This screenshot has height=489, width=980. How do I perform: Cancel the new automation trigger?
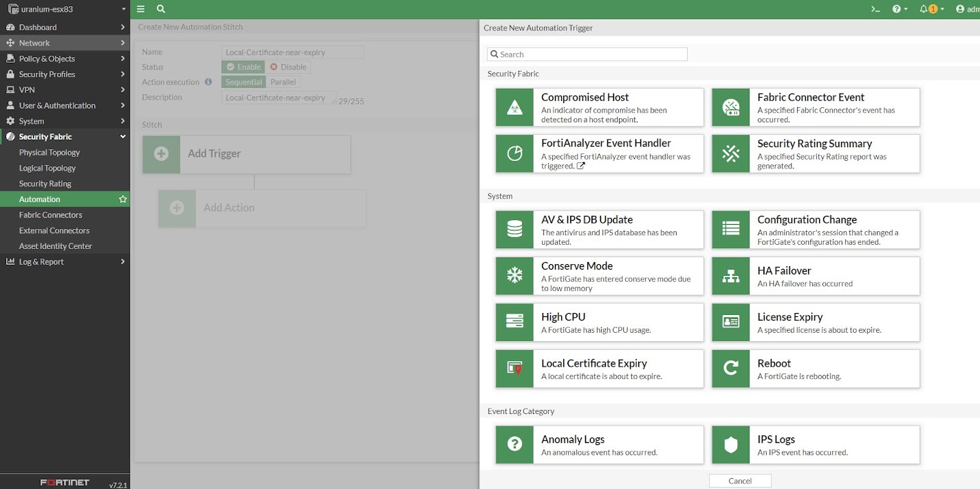click(x=740, y=481)
